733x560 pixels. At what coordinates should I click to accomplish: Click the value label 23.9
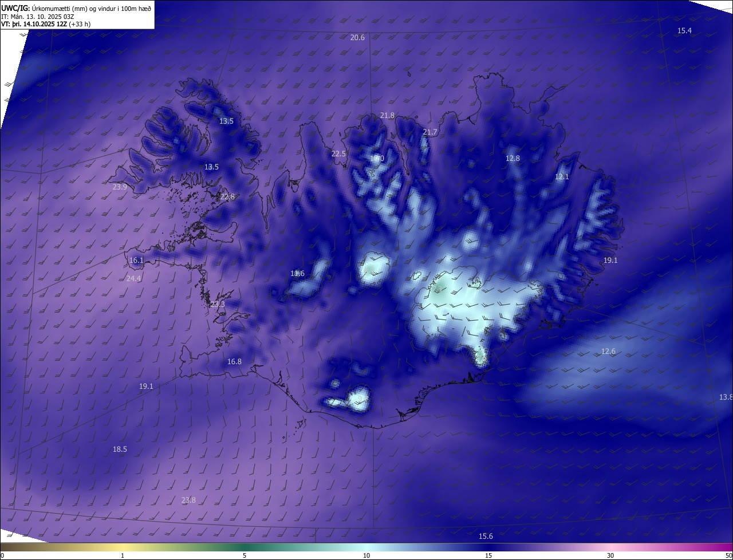(x=120, y=187)
